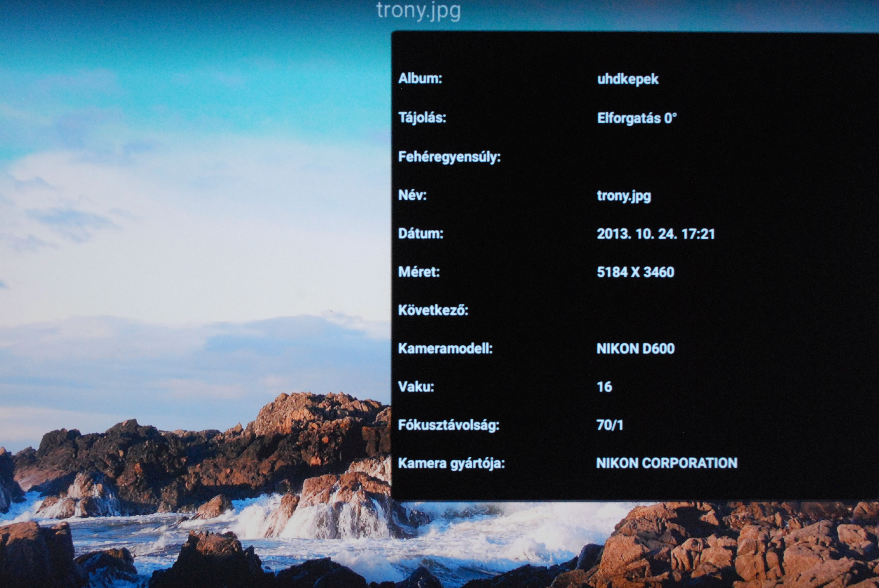Click the NIKON CORPORATION manufacturer value

point(666,463)
